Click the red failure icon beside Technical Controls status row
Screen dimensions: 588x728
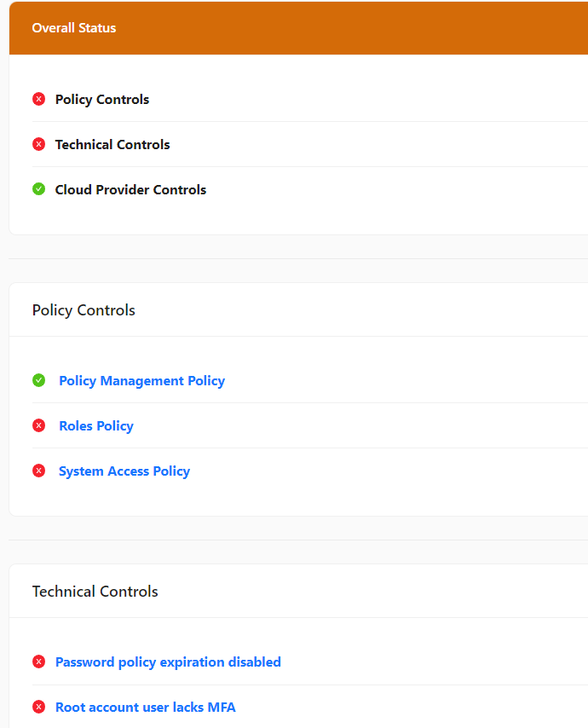pos(38,145)
